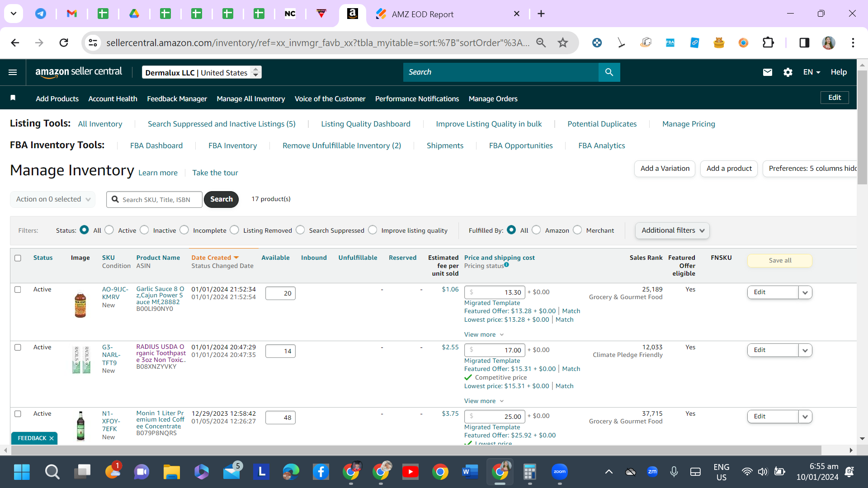Click the Amazon Seller Central logo
The height and width of the screenshot is (488, 868).
coord(79,72)
